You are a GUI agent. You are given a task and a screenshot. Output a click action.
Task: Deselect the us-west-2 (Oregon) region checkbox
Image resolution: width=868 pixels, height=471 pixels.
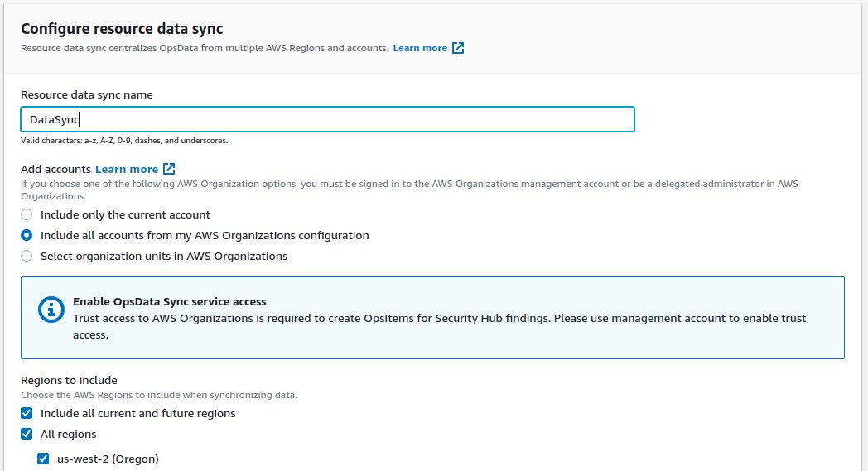click(x=43, y=459)
